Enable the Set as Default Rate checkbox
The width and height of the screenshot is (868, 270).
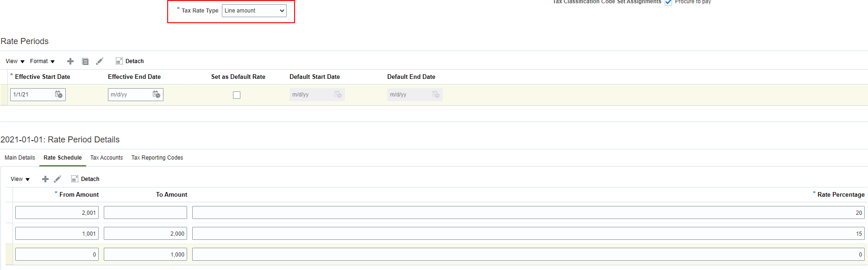tap(237, 95)
